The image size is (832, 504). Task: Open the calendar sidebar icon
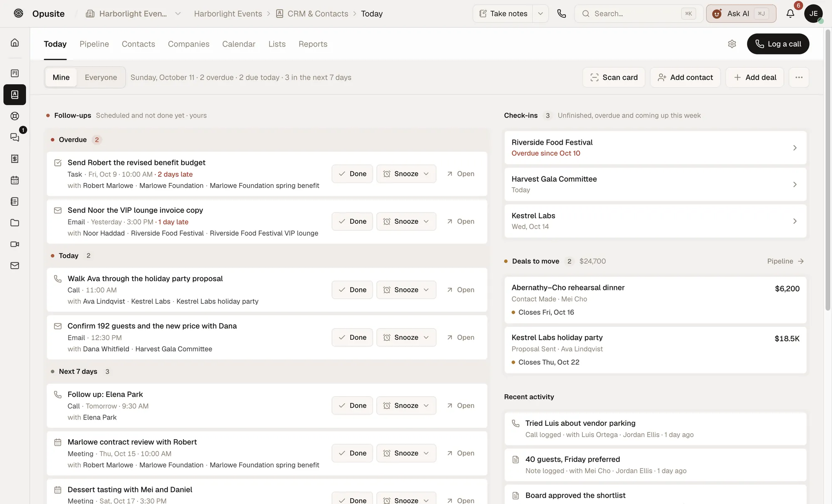tap(15, 180)
